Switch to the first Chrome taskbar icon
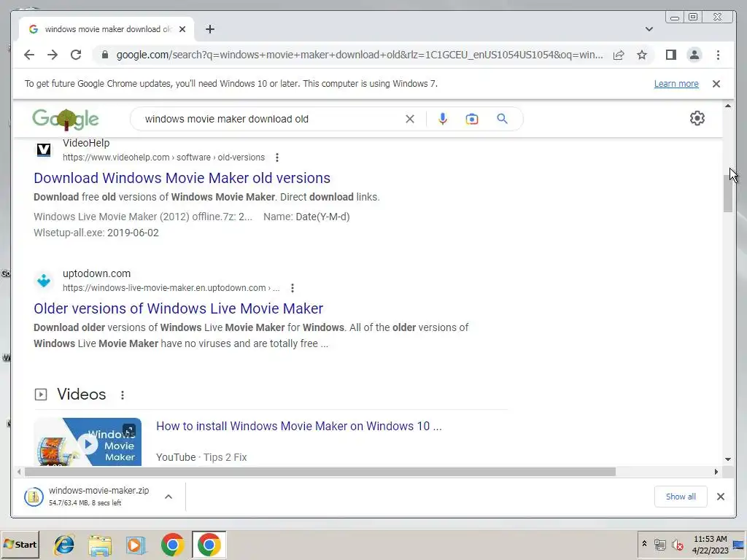 172,545
